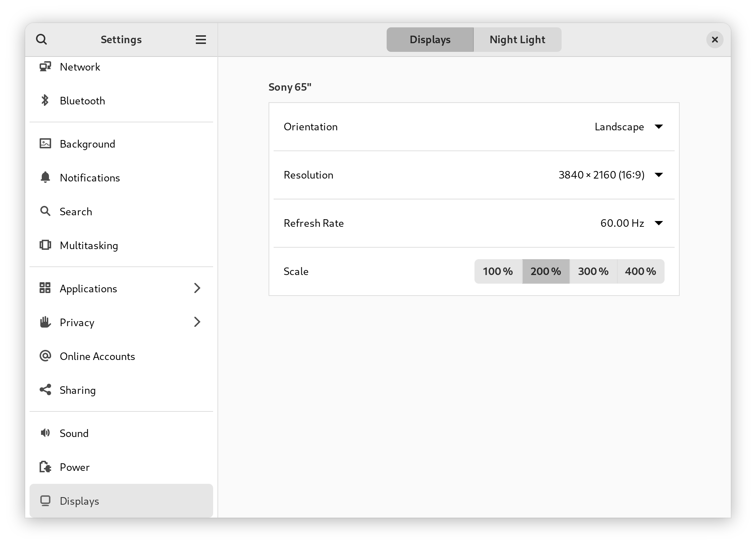
Task: Click the Sony 65" monitor heading
Action: point(290,87)
